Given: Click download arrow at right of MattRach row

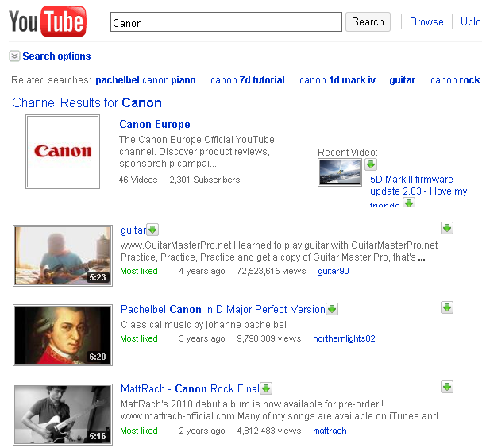Looking at the screenshot, I should click(x=447, y=387).
